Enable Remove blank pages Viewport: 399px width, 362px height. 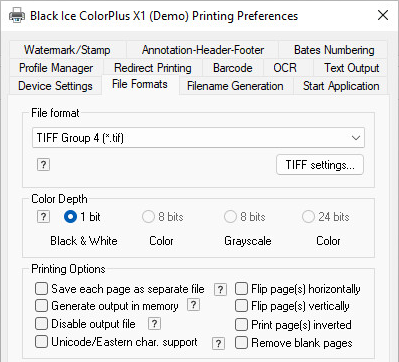tap(241, 343)
